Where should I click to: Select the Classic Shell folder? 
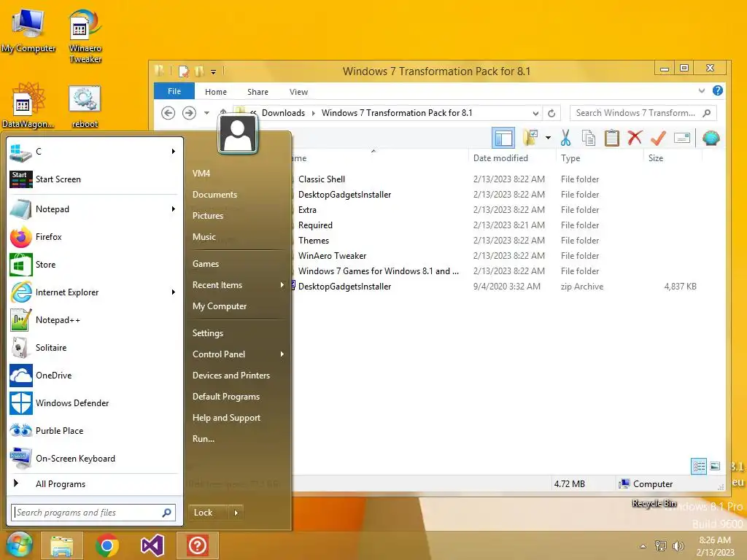pos(322,179)
